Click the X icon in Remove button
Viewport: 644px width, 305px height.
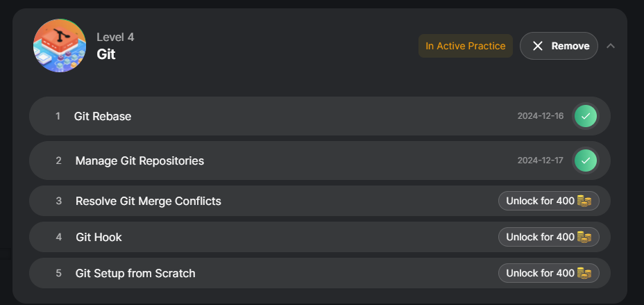[538, 46]
